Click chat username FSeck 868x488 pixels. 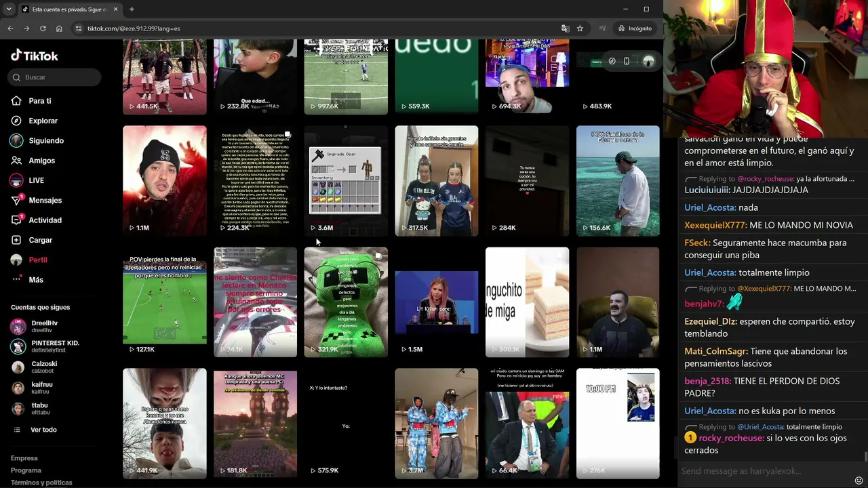tap(697, 243)
